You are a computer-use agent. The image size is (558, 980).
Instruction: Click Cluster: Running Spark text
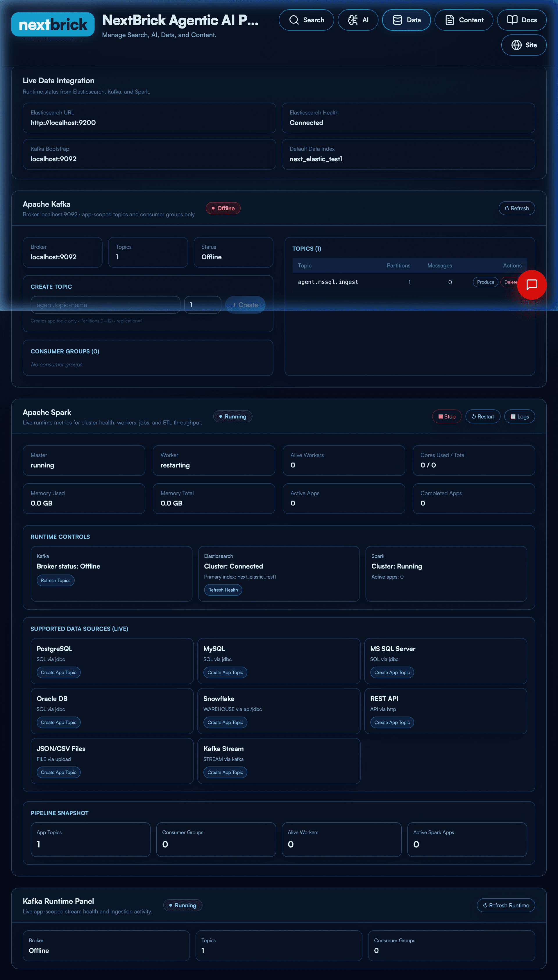397,566
